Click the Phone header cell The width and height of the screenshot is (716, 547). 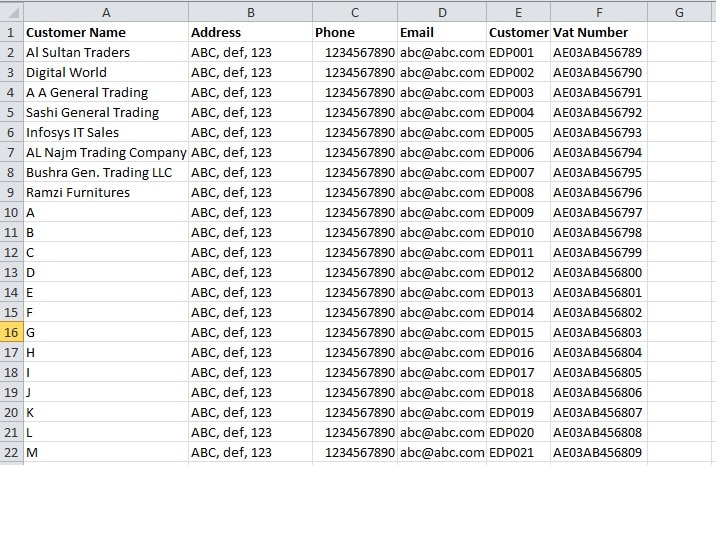355,32
